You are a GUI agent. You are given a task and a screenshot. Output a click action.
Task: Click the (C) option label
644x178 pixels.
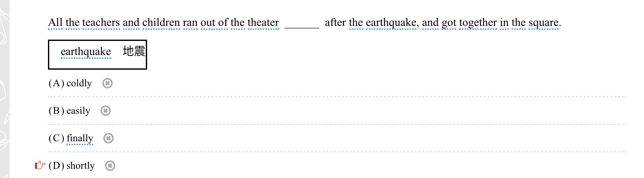57,138
